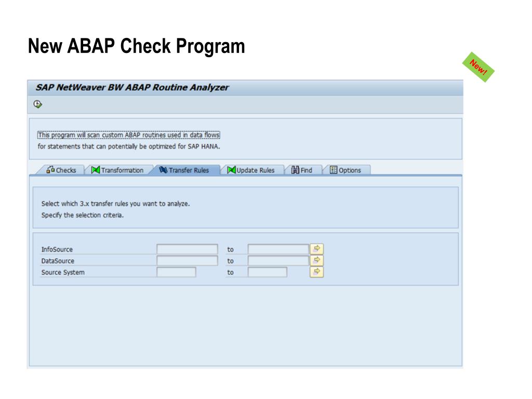Click 'Select which 3.x transfer rules' text

click(116, 204)
